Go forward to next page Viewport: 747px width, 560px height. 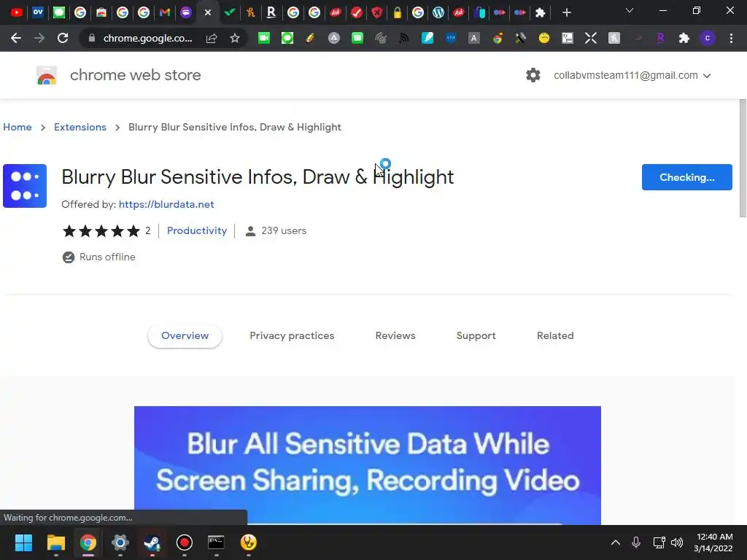[39, 38]
